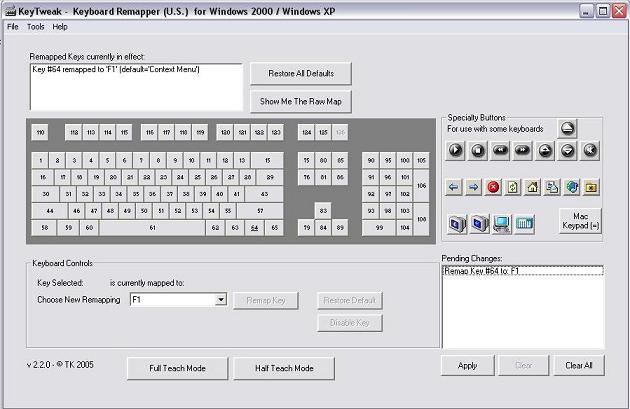Viewport: 630px width, 409px height.
Task: Select keyboard key 16
Action: (x=43, y=177)
